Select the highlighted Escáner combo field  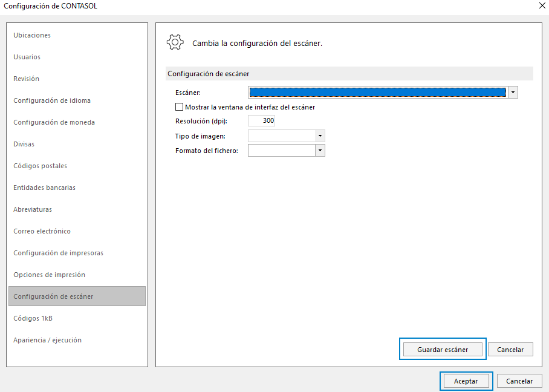(x=378, y=93)
